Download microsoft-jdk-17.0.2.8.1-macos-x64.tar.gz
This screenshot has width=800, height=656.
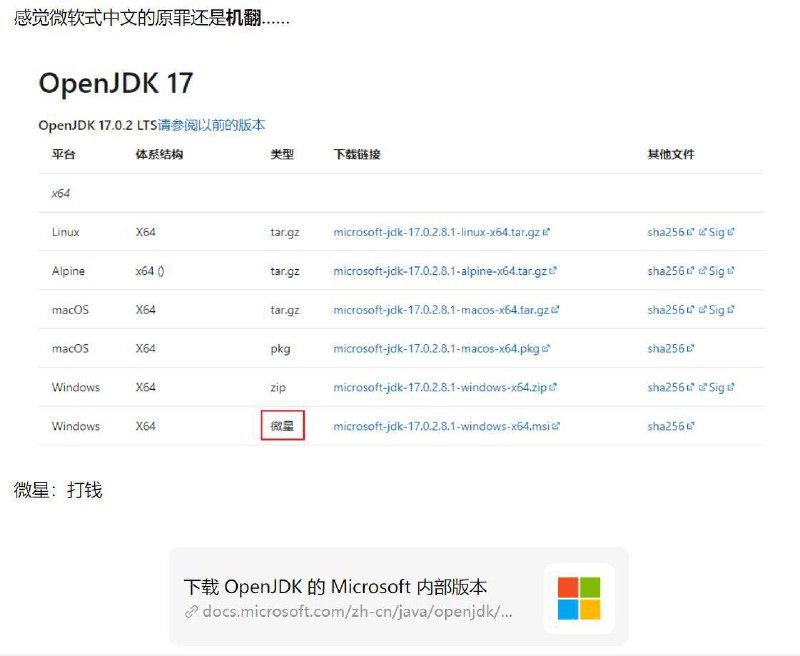point(441,310)
